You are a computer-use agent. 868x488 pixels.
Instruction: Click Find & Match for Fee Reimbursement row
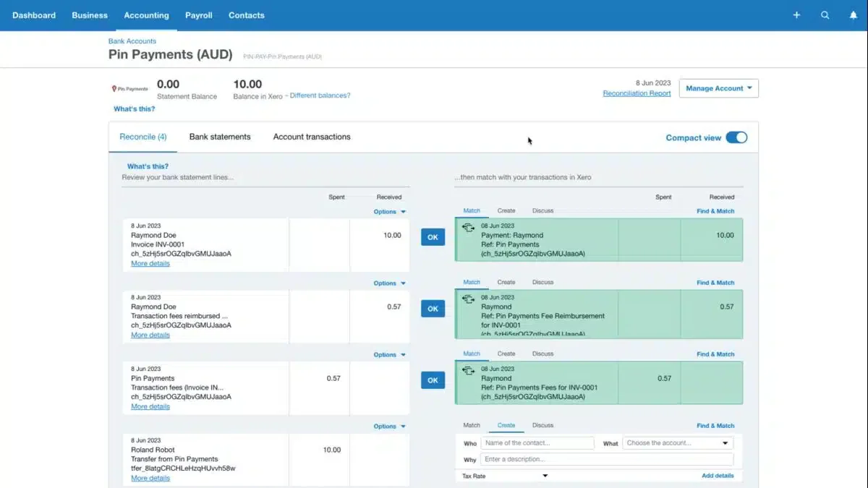tap(715, 283)
